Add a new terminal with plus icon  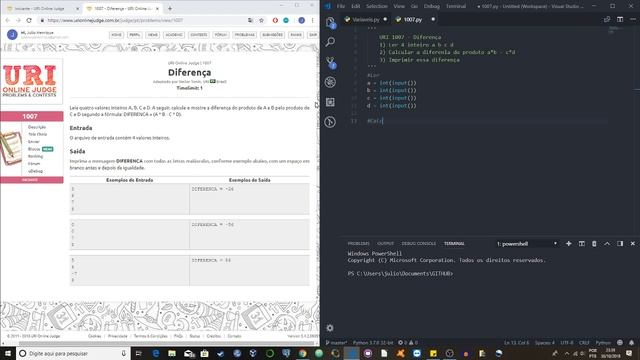click(x=569, y=244)
